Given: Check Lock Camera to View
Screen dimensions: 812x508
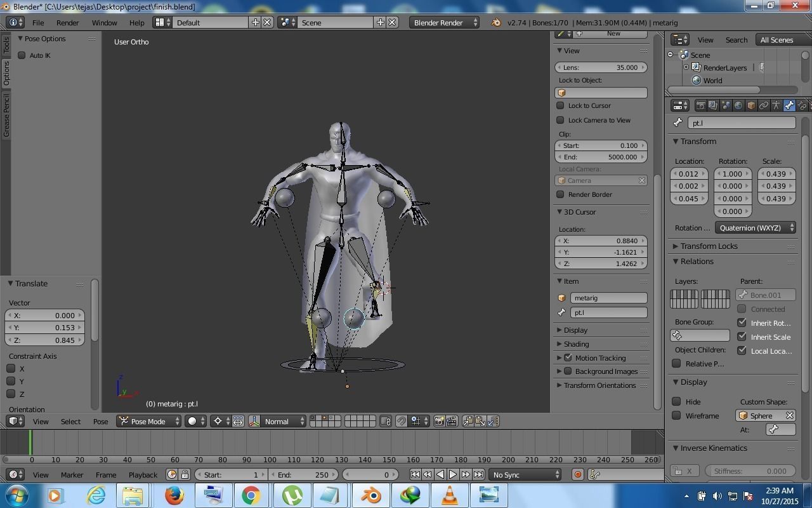Looking at the screenshot, I should [x=561, y=120].
